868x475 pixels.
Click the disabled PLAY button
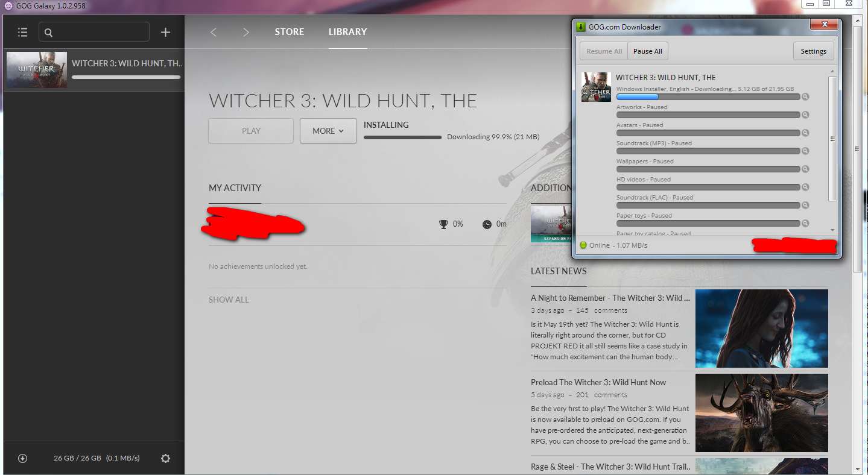[251, 131]
